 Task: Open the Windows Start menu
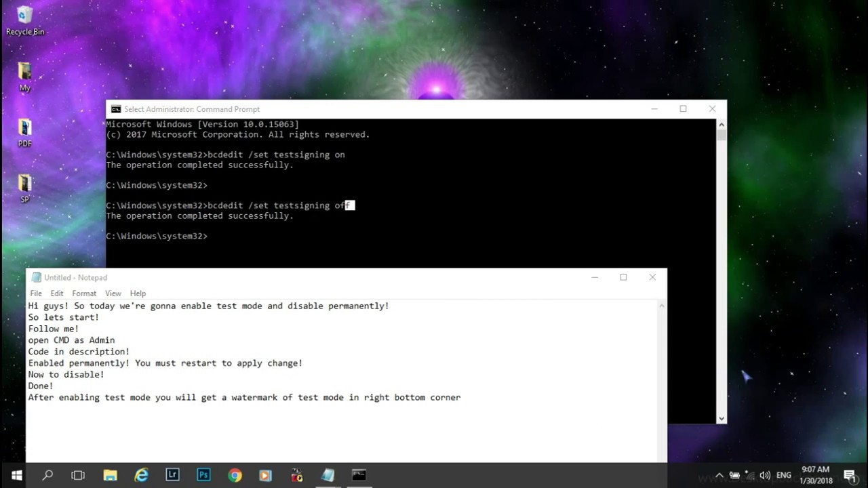[16, 475]
